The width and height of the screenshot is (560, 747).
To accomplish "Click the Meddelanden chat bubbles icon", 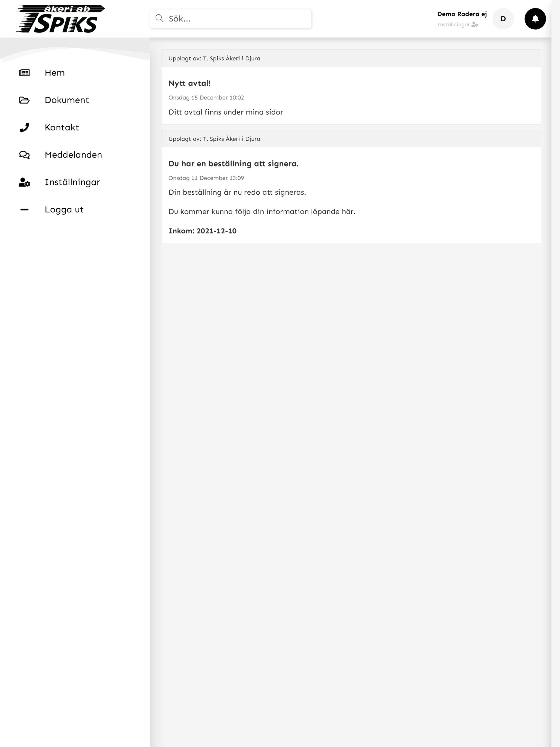I will (x=24, y=155).
